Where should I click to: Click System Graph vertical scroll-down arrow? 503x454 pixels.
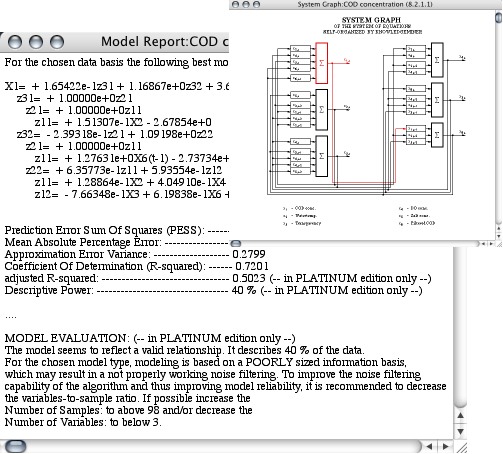(499, 236)
